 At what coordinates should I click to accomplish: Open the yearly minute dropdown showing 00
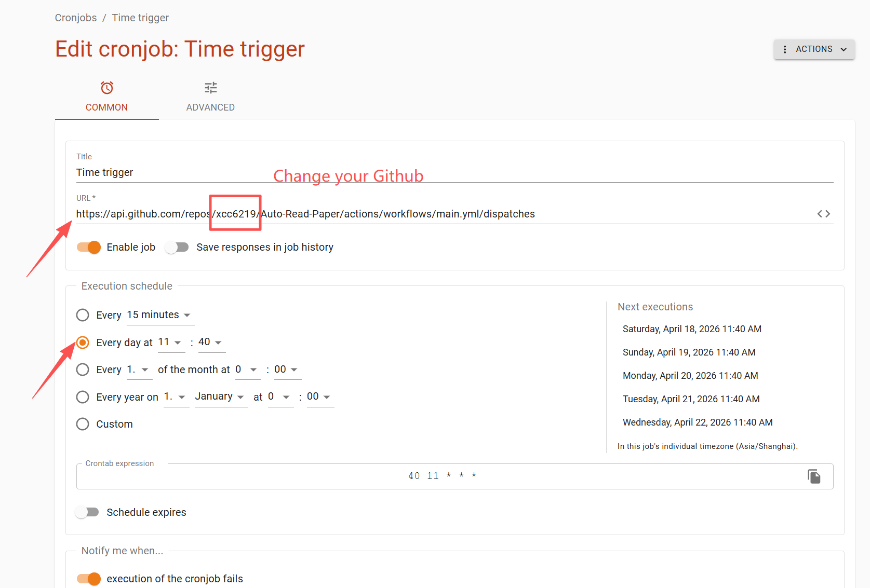point(320,397)
